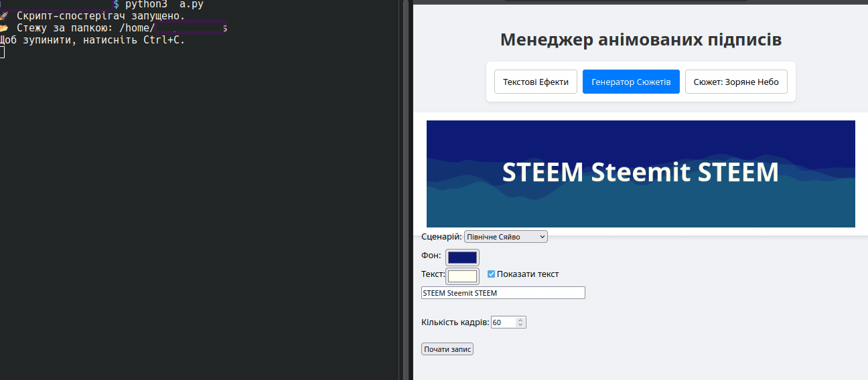868x380 pixels.
Task: Click the Почати запис button
Action: (x=447, y=349)
